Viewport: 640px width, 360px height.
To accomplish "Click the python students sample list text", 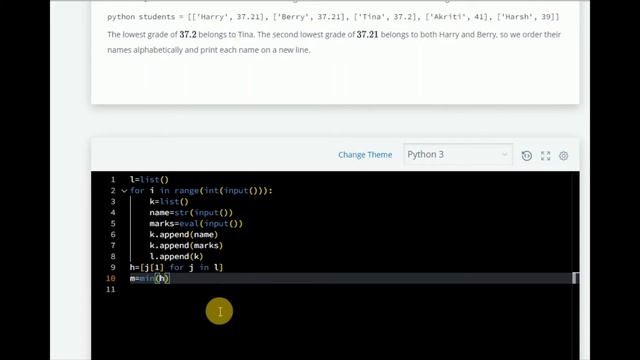I will 333,17.
